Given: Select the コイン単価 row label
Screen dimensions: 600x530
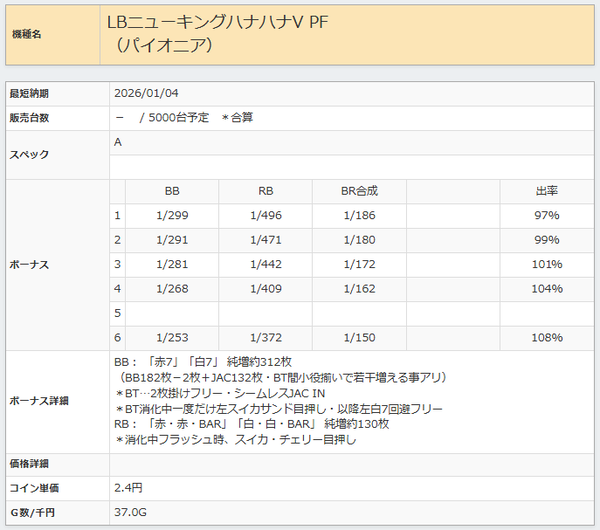Looking at the screenshot, I should (x=34, y=488).
